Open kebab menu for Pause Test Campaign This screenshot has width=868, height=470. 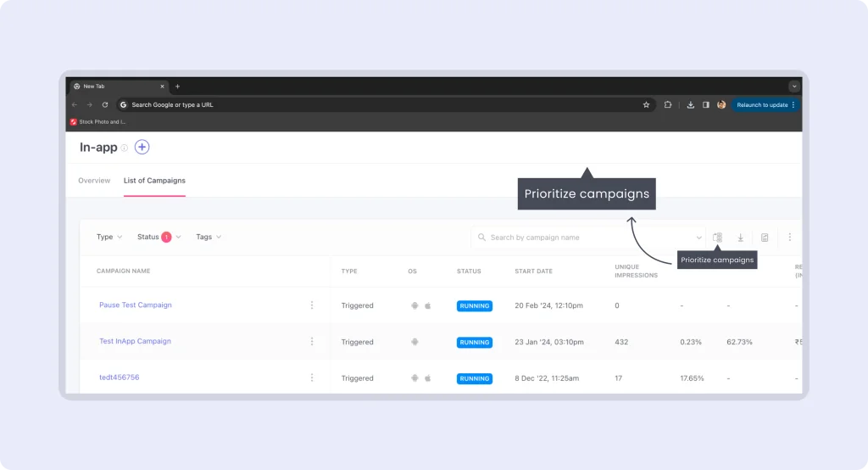tap(312, 305)
